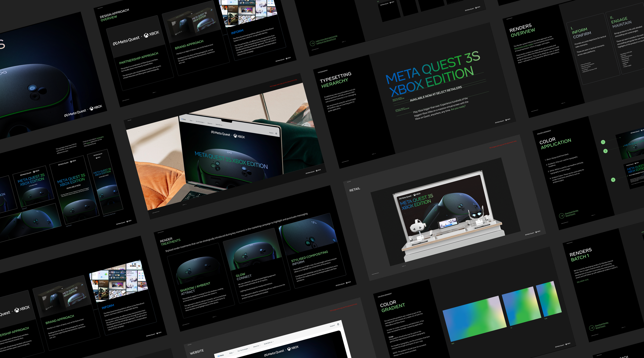Image resolution: width=644 pixels, height=358 pixels.
Task: Click Download Mamba Brand Assets in Color Application slide
Action: click(571, 213)
